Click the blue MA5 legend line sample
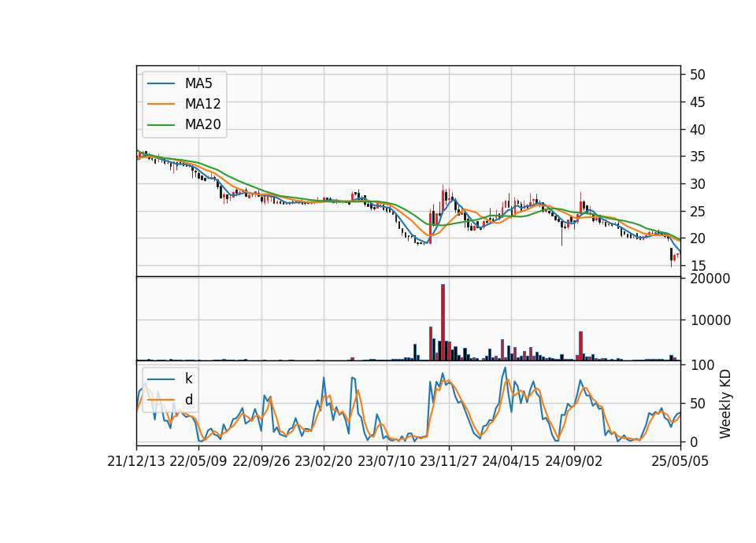This screenshot has height=543, width=756. [x=161, y=84]
